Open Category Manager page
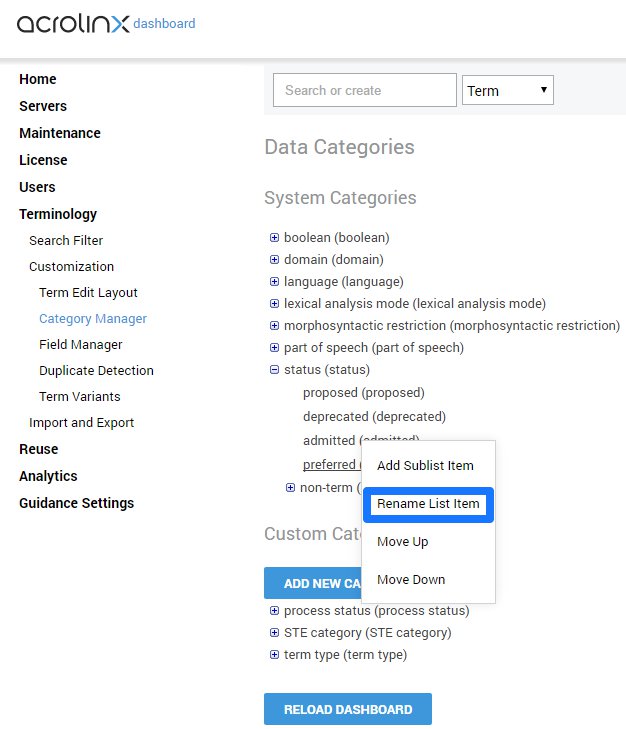 tap(93, 318)
